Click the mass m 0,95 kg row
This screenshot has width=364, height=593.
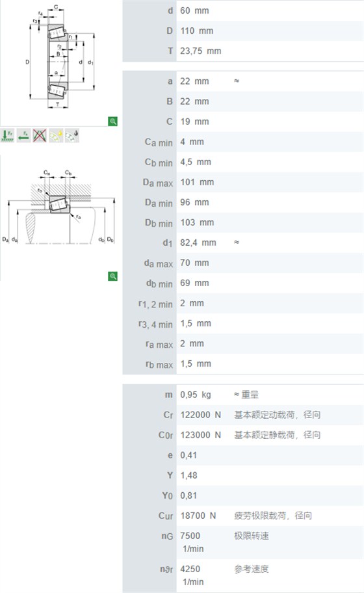point(243,395)
